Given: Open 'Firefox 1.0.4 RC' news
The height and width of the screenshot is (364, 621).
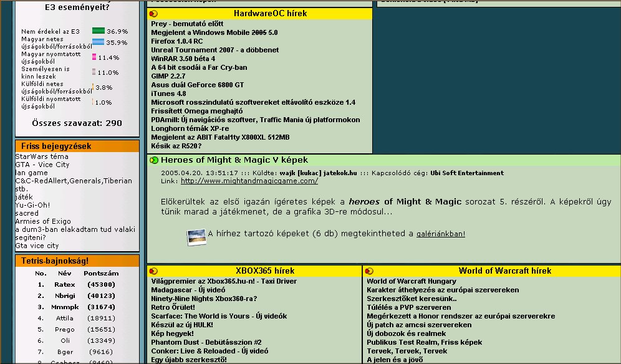Looking at the screenshot, I should pyautogui.click(x=176, y=41).
